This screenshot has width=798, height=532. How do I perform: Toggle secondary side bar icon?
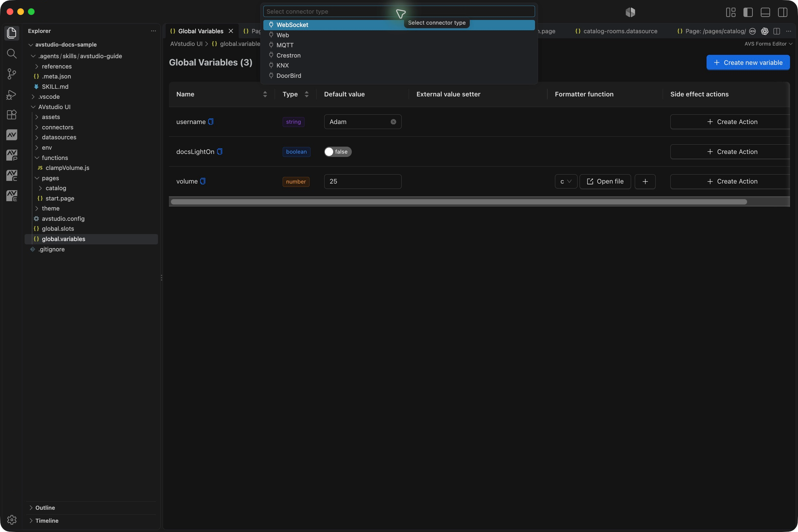point(782,12)
